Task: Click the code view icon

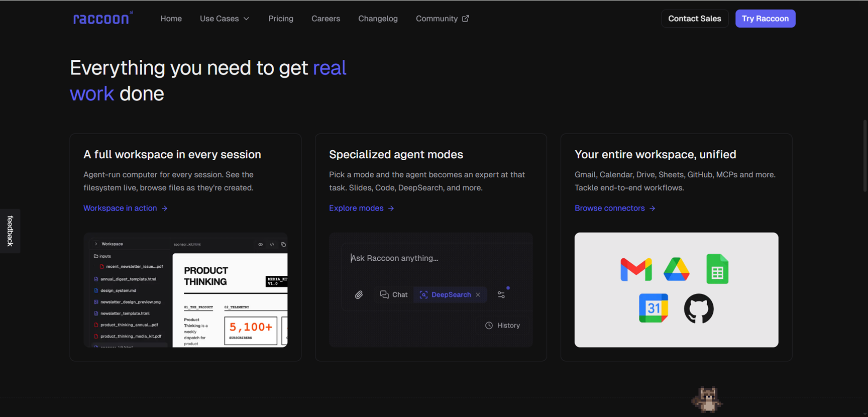Action: [x=272, y=245]
